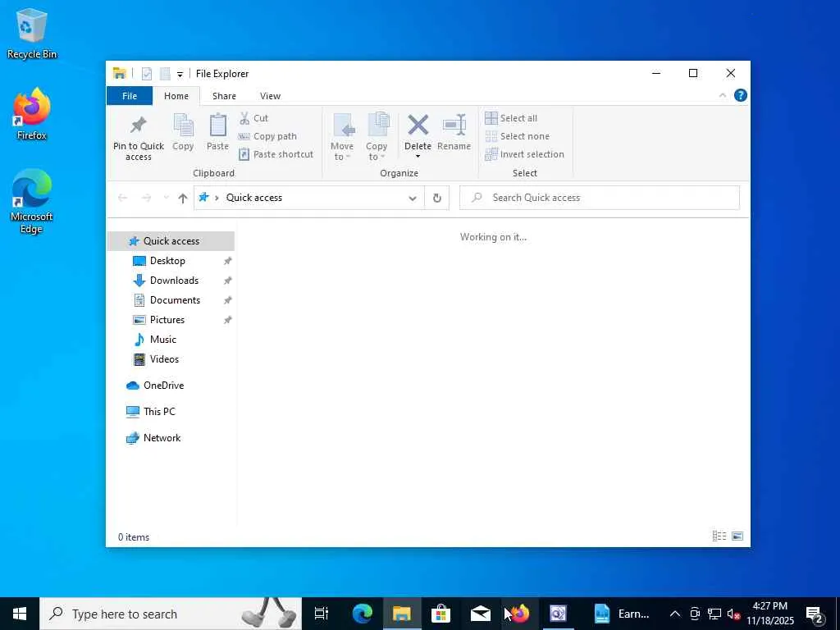Open address bar history dropdown
The width and height of the screenshot is (840, 630).
coord(413,199)
